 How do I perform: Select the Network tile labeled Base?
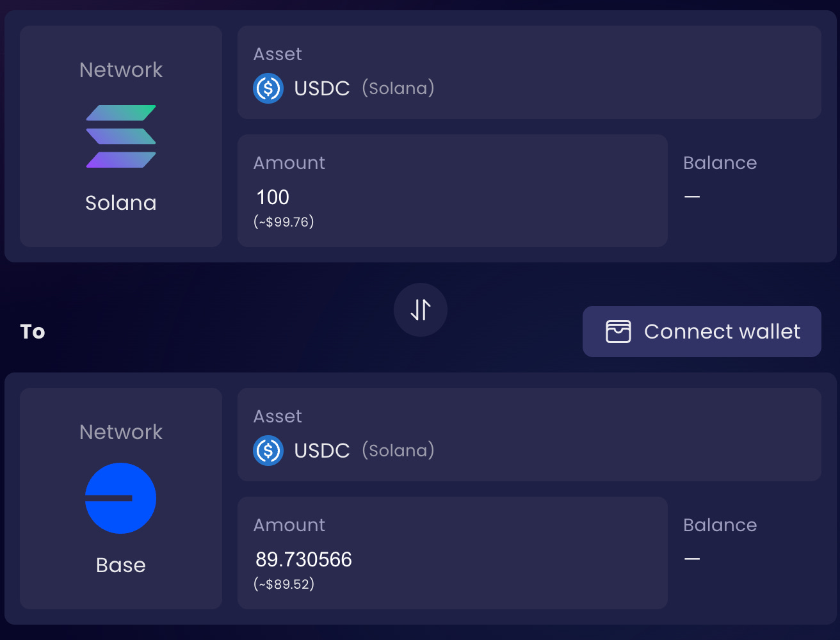coord(120,498)
